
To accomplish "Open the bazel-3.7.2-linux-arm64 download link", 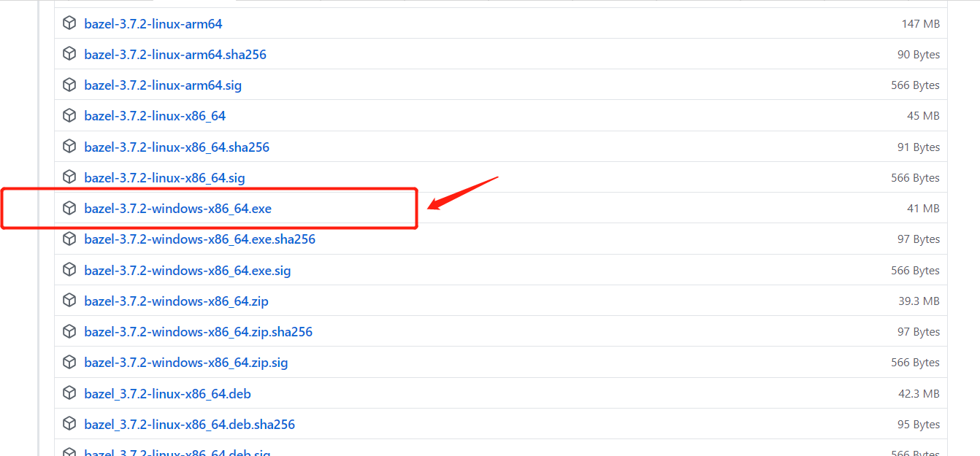I will click(153, 23).
